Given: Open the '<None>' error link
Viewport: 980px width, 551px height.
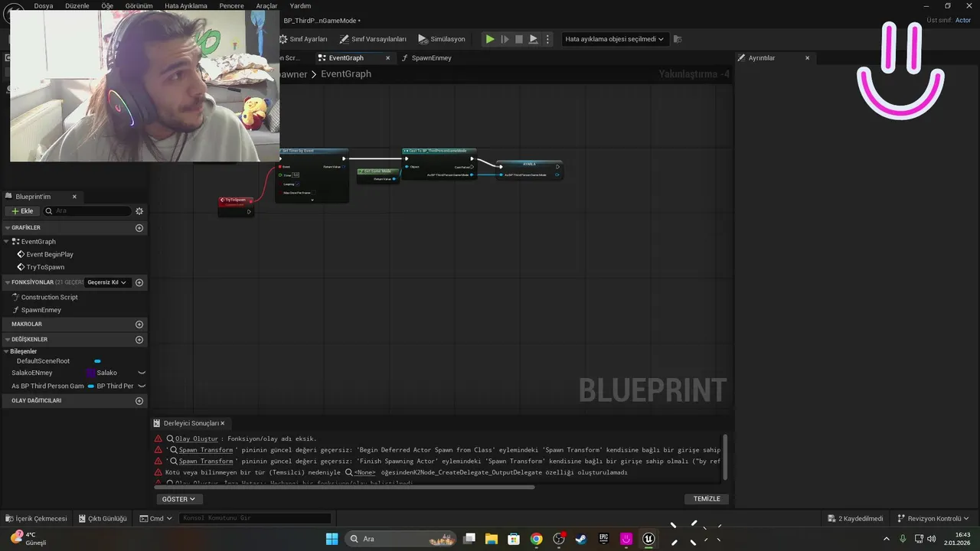Looking at the screenshot, I should tap(364, 473).
